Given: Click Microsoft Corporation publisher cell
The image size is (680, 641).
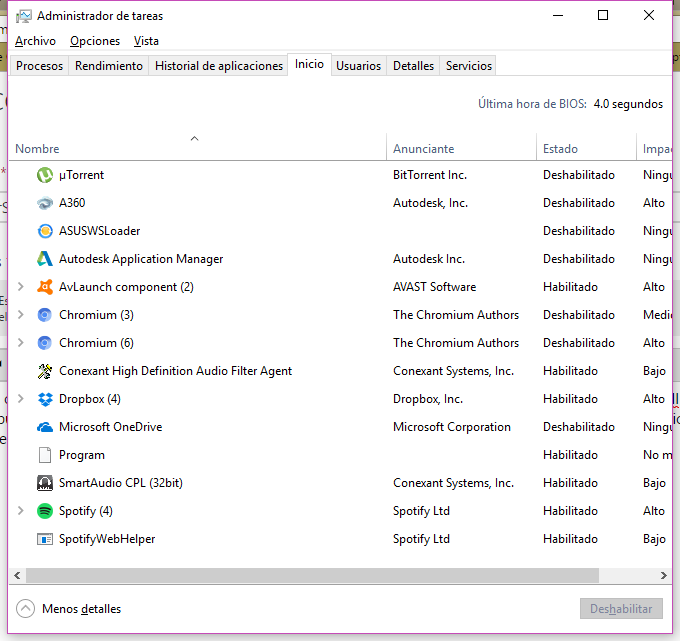Looking at the screenshot, I should pyautogui.click(x=452, y=427).
